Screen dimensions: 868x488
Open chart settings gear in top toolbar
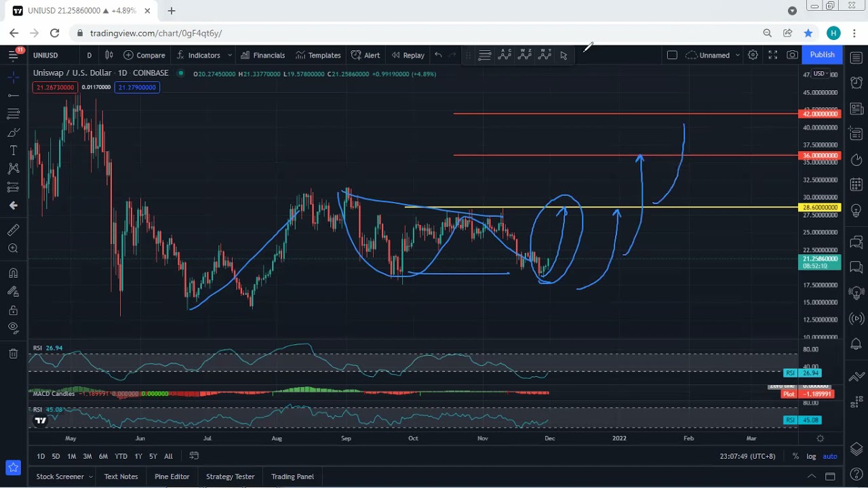tap(753, 55)
